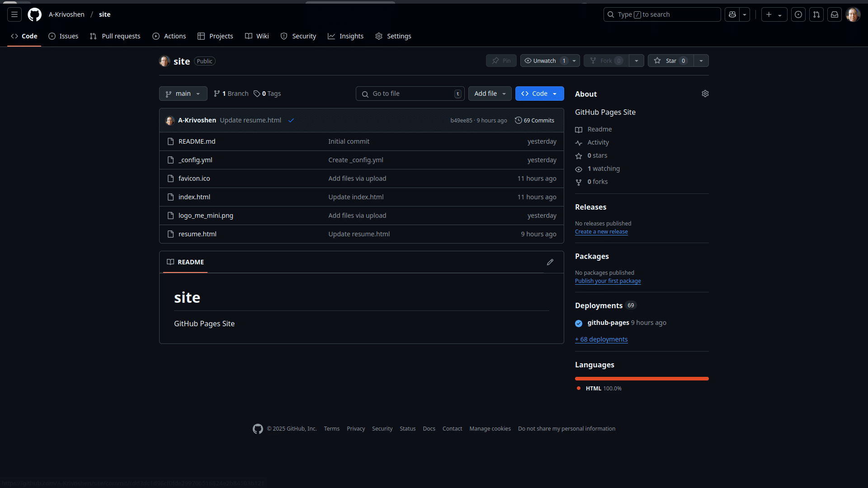Go to the Actions tab

[169, 36]
